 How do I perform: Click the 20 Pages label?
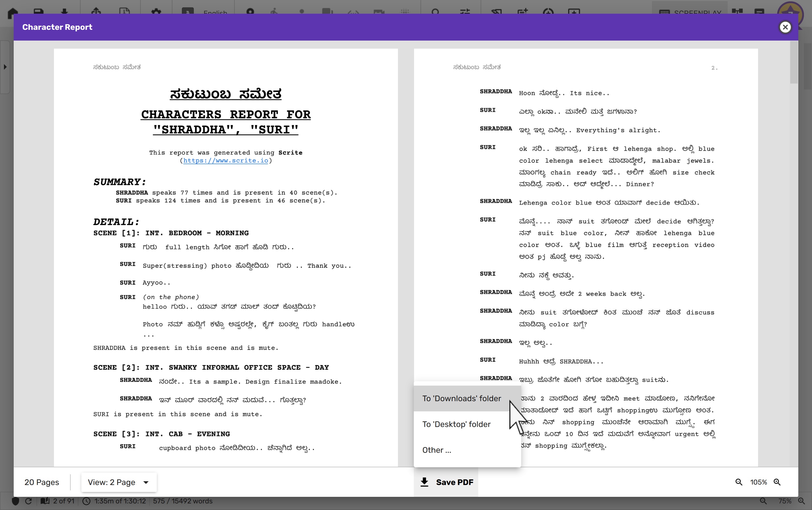[41, 482]
